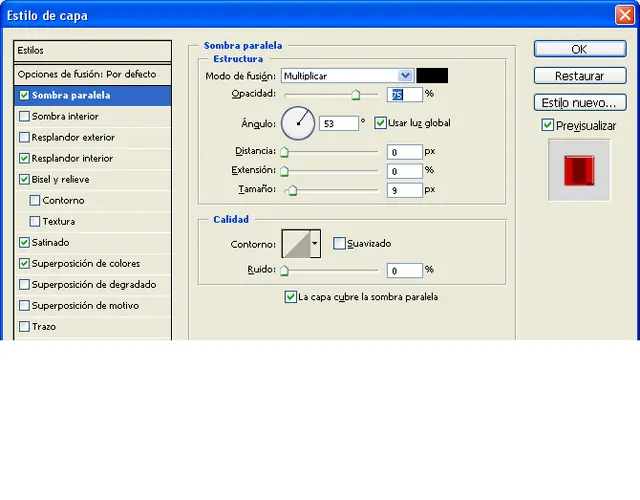Viewport: 640px width, 500px height.
Task: Click the OK button
Action: (580, 49)
